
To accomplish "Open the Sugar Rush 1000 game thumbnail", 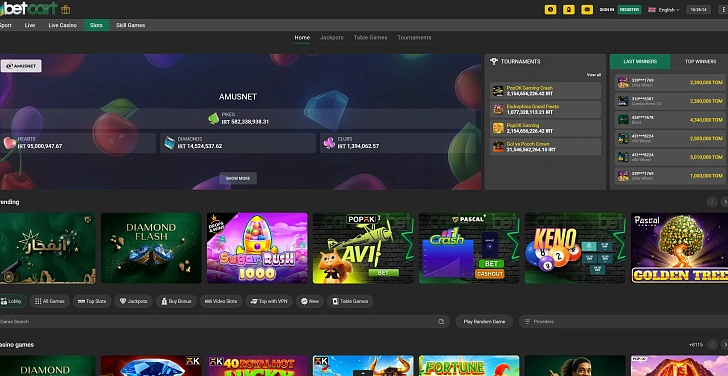I will tap(257, 248).
